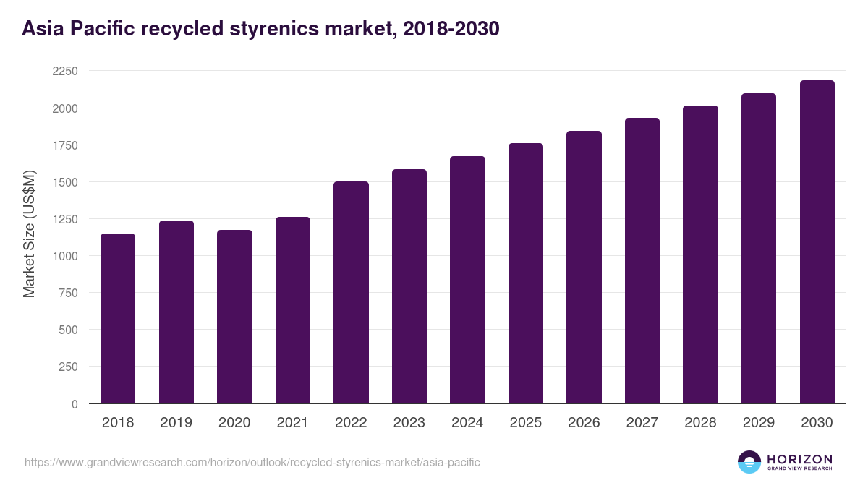The height and width of the screenshot is (488, 868).
Task: Click the 1250 y-axis value
Action: pyautogui.click(x=65, y=219)
